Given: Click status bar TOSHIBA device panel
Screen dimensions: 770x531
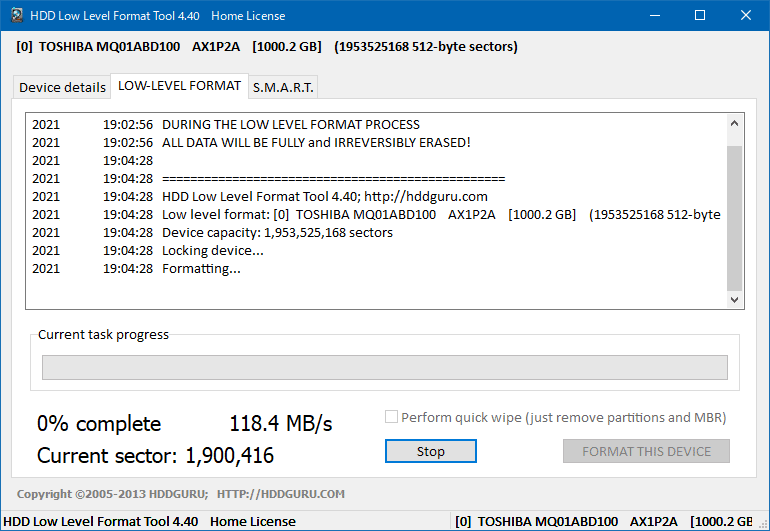Looking at the screenshot, I should point(604,521).
